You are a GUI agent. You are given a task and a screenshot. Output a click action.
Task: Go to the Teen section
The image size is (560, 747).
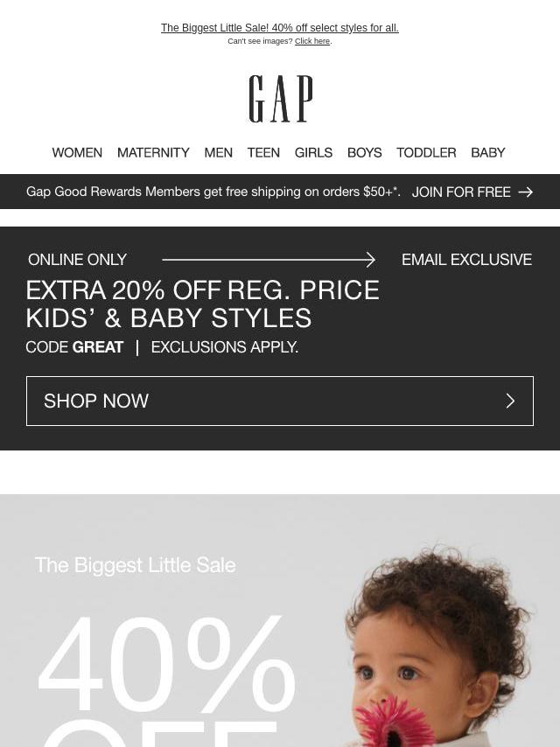[x=263, y=152]
